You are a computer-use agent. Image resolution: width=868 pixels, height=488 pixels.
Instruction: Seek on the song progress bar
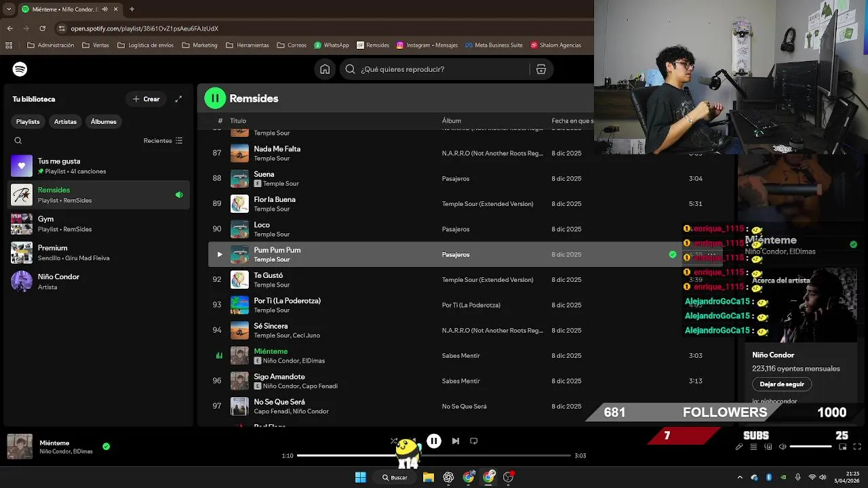pos(434,455)
